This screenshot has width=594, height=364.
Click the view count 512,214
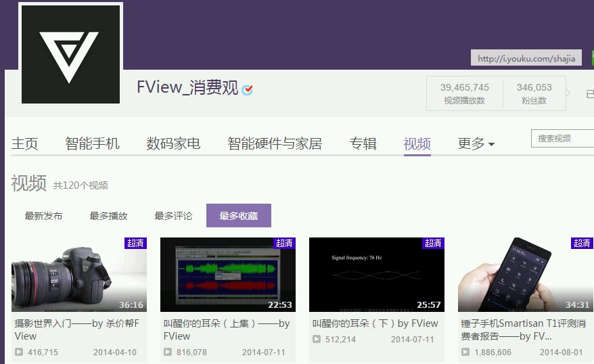[x=340, y=340]
